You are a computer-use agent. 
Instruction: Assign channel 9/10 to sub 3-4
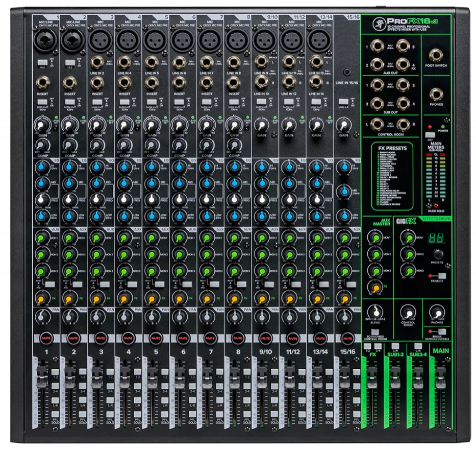point(274,386)
